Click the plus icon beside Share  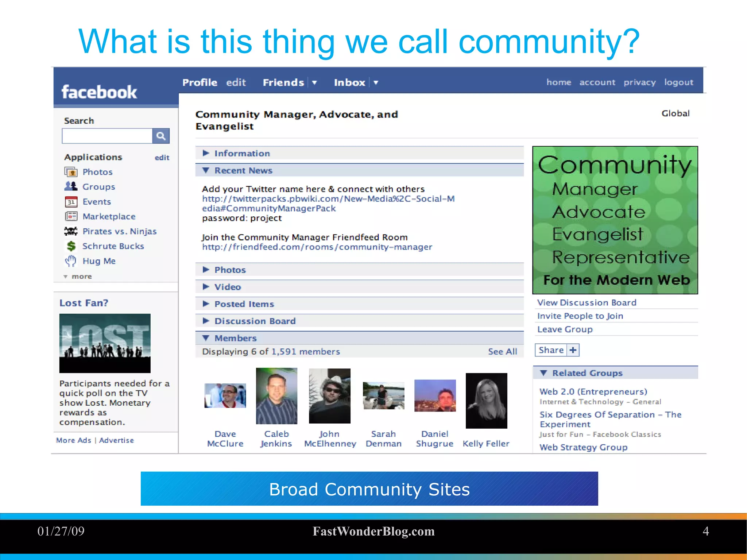573,350
